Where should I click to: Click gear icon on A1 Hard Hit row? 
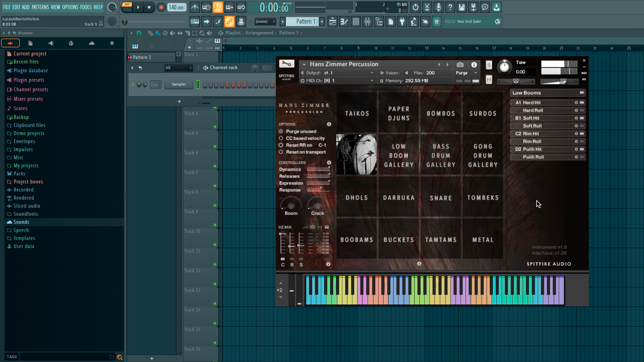point(576,103)
